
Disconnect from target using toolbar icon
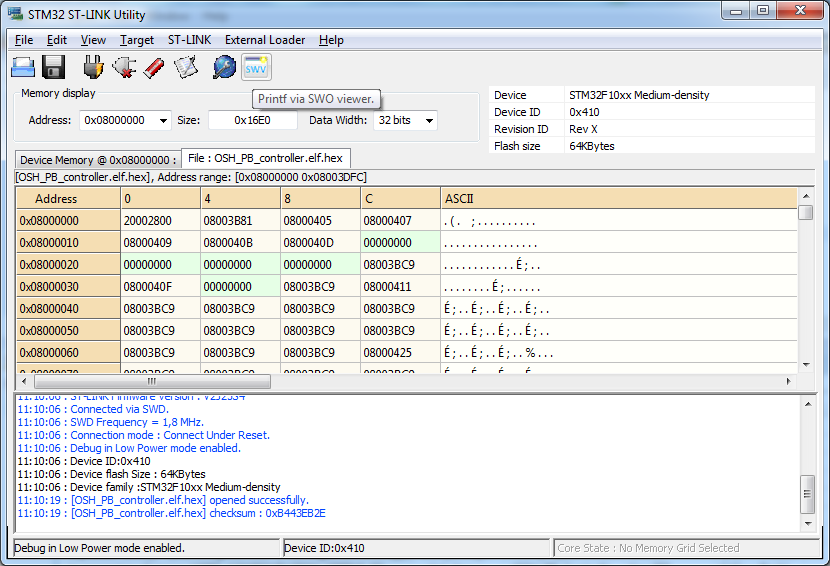124,67
